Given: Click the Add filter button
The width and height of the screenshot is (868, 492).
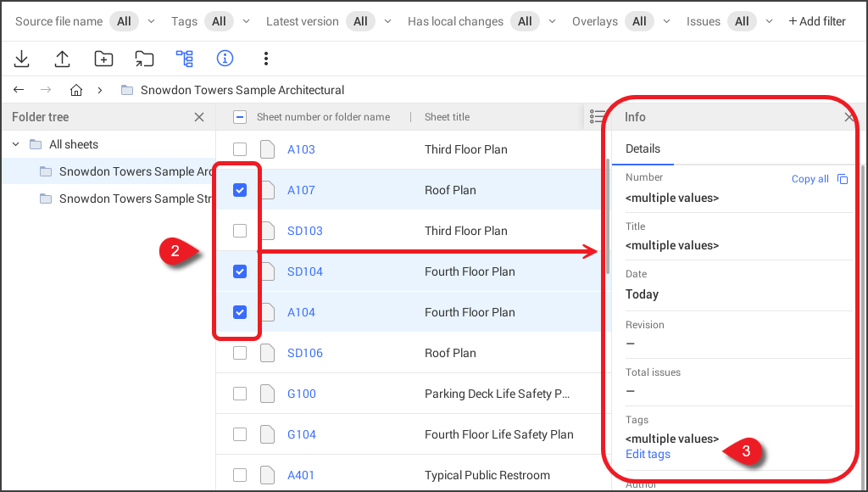Looking at the screenshot, I should tap(817, 21).
